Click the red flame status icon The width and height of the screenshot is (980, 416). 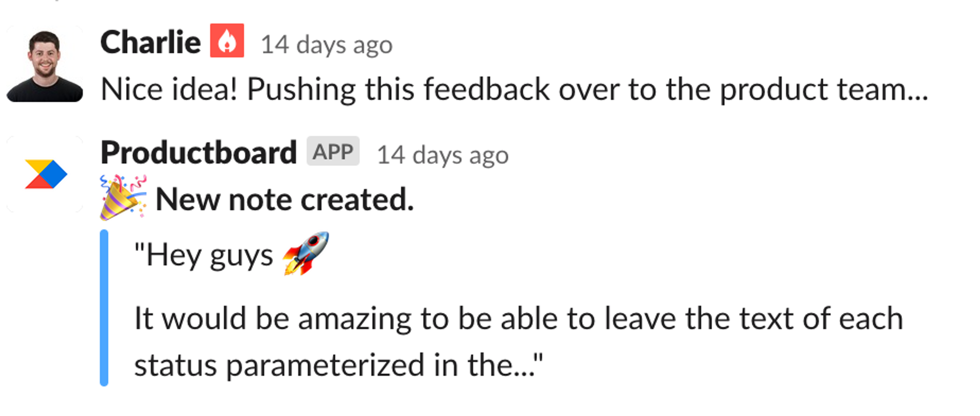[x=227, y=40]
